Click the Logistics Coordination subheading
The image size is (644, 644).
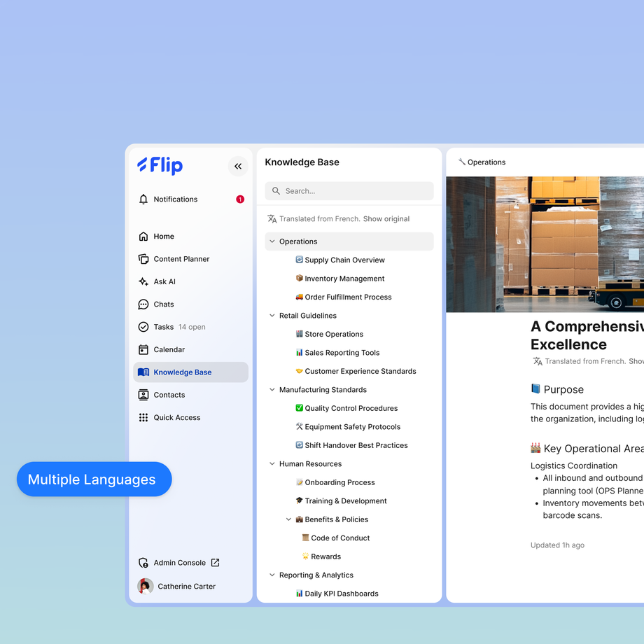[x=574, y=465]
